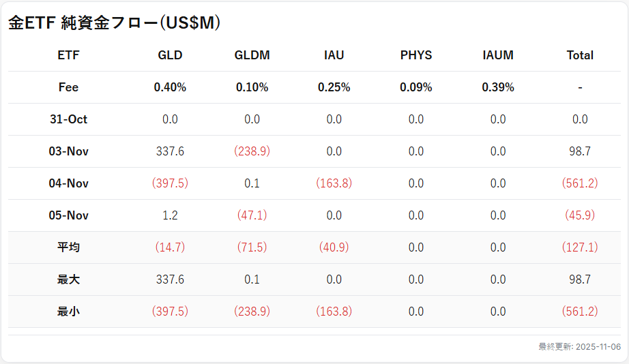629x364 pixels.
Task: Click the IAU column header
Action: coord(334,55)
